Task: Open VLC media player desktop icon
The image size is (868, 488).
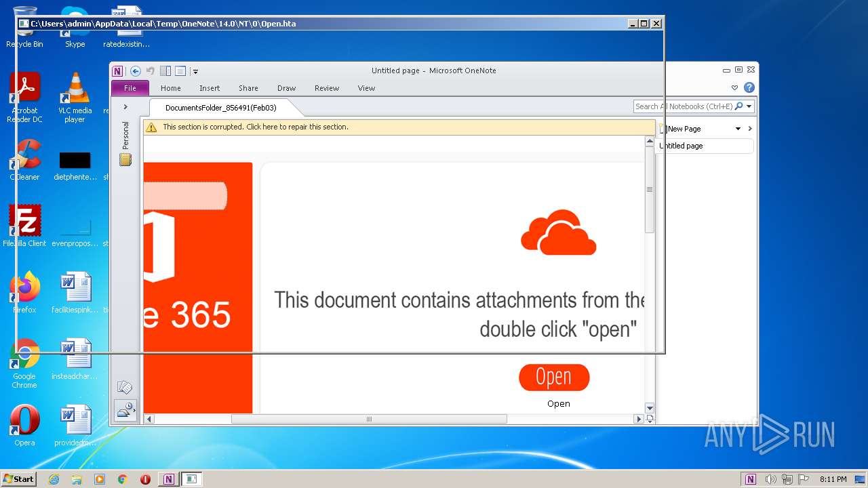Action: coord(75,98)
